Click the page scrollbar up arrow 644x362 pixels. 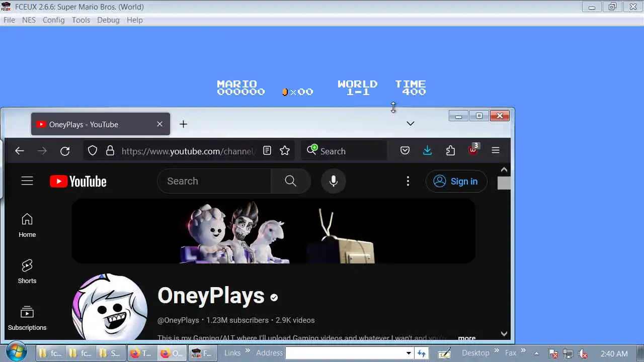pyautogui.click(x=504, y=170)
